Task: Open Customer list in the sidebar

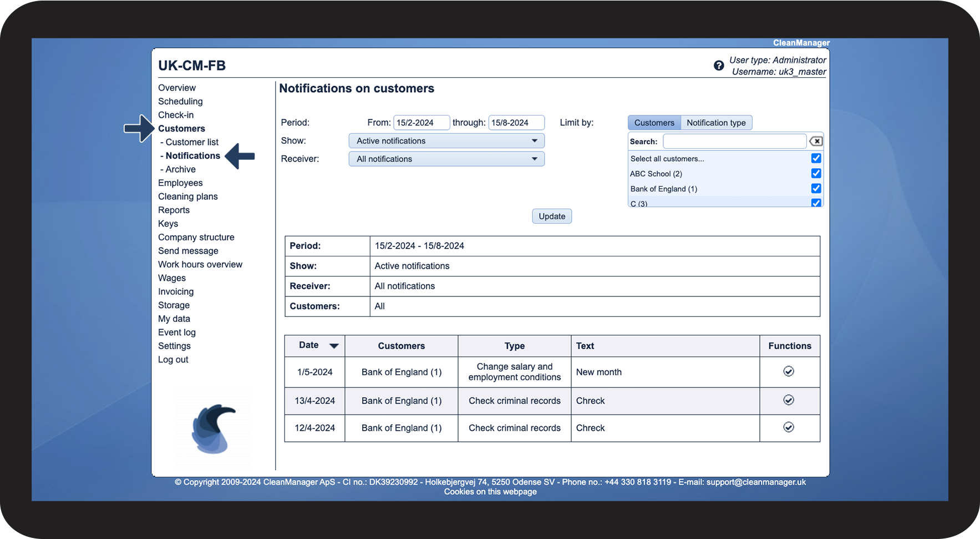Action: pos(192,142)
